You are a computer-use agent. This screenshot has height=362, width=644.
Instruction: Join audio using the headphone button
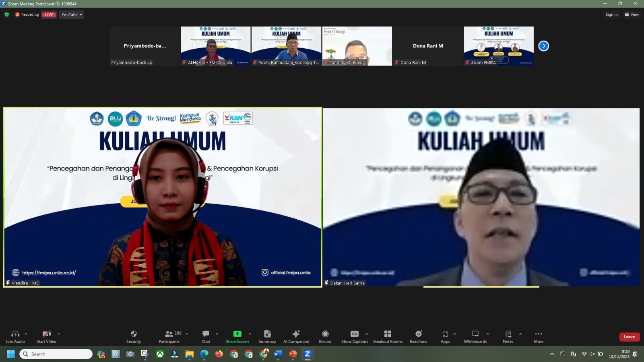[x=15, y=336]
